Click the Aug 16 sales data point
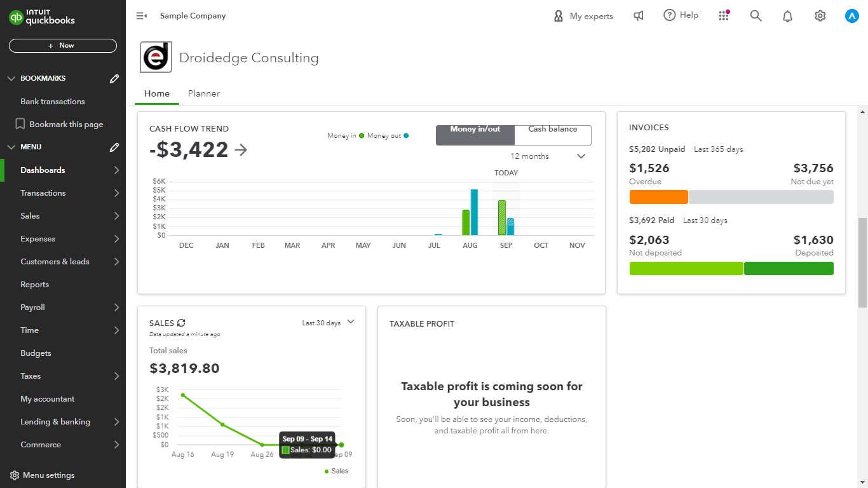 [x=183, y=395]
